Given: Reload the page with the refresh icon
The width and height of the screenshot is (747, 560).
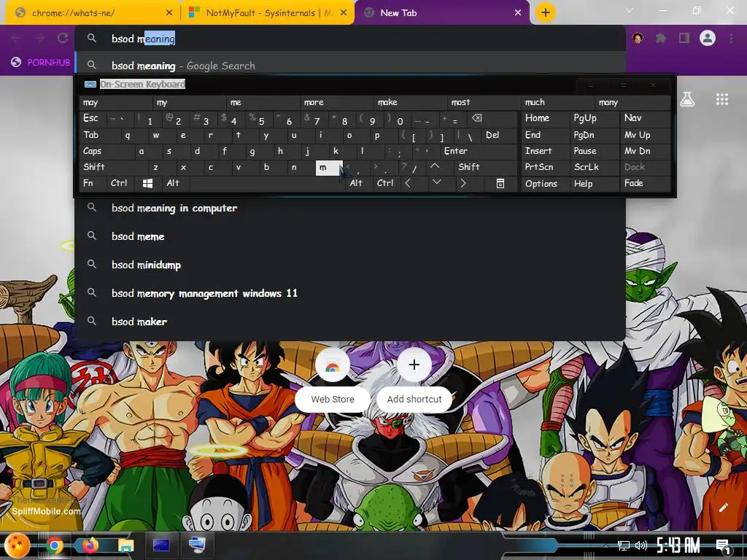Looking at the screenshot, I should pos(63,38).
